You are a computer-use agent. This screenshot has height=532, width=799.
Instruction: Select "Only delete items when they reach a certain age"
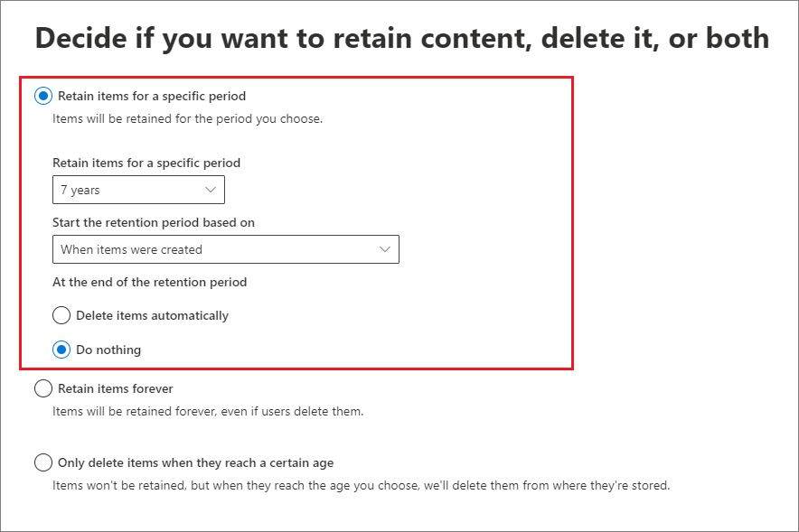pyautogui.click(x=43, y=462)
